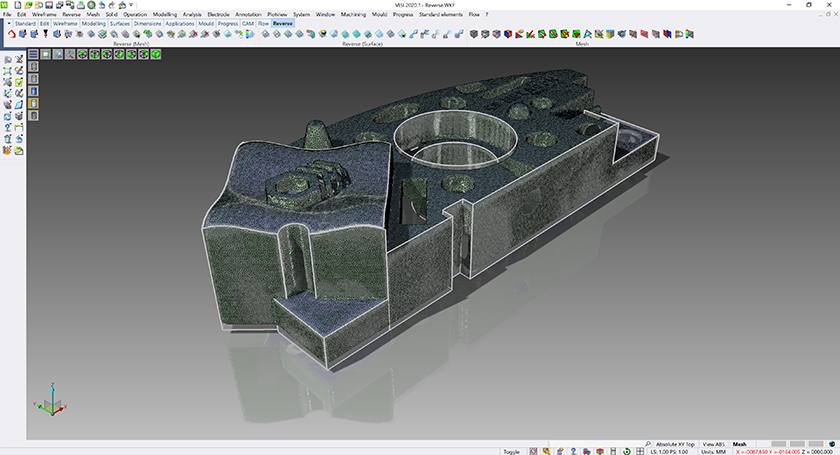The height and width of the screenshot is (455, 840).
Task: Click the first icon in Reverse (Surface) group
Action: click(x=267, y=34)
